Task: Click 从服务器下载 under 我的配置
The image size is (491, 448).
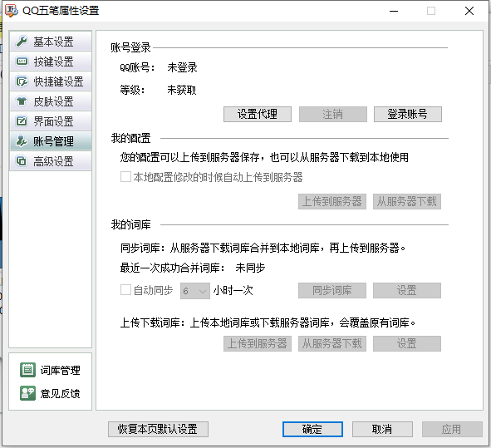Action: point(407,201)
